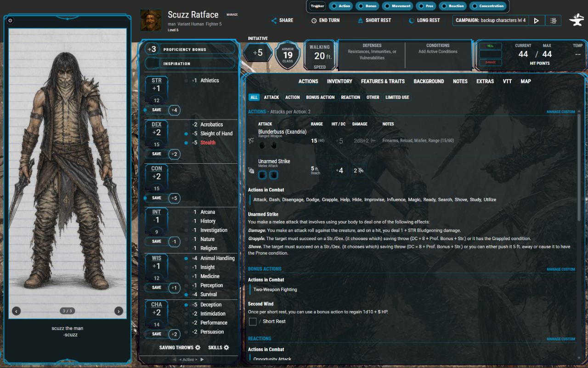588x368 pixels.
Task: Show the previous portrait image with left arrow
Action: 17,311
